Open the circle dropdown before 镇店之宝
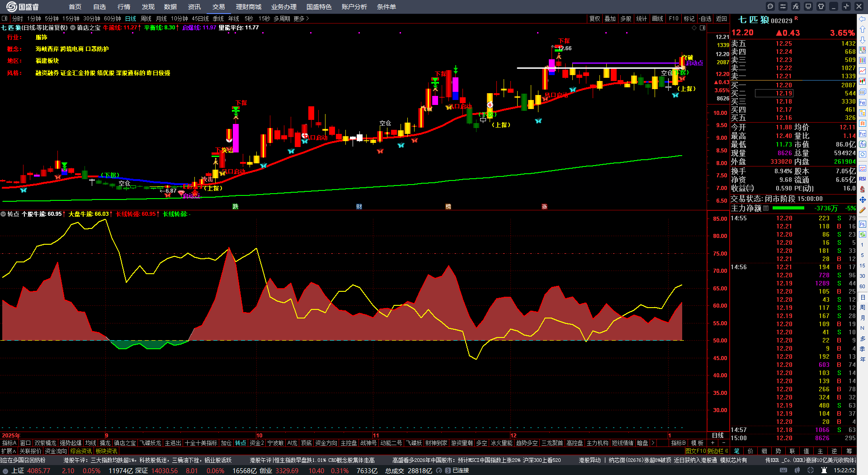The height and width of the screenshot is (475, 868). coord(73,28)
